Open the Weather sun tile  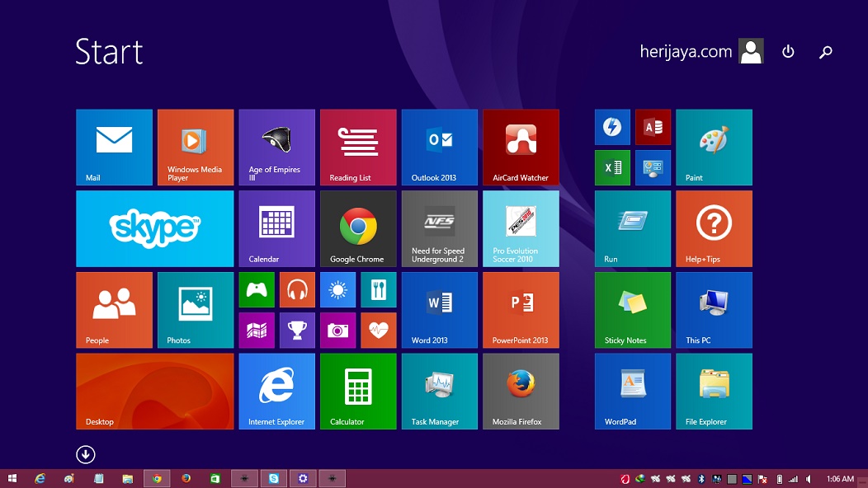[337, 289]
